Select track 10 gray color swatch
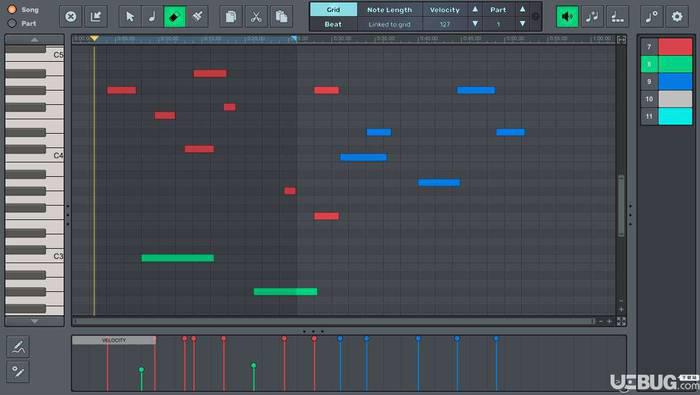 click(675, 99)
